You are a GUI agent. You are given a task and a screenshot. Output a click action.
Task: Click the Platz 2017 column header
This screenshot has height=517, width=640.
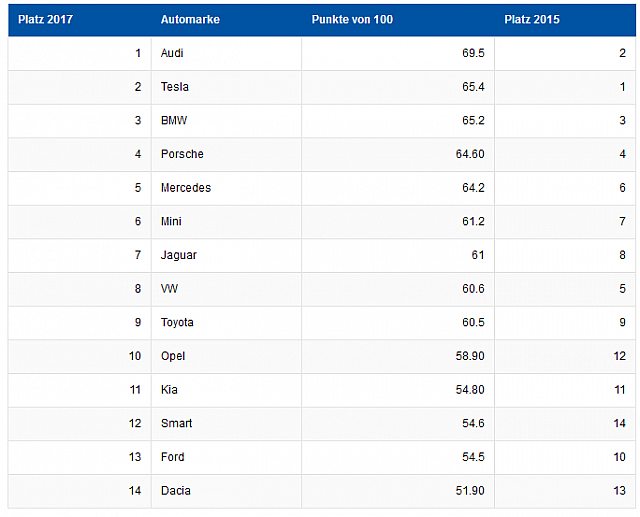coord(46,20)
